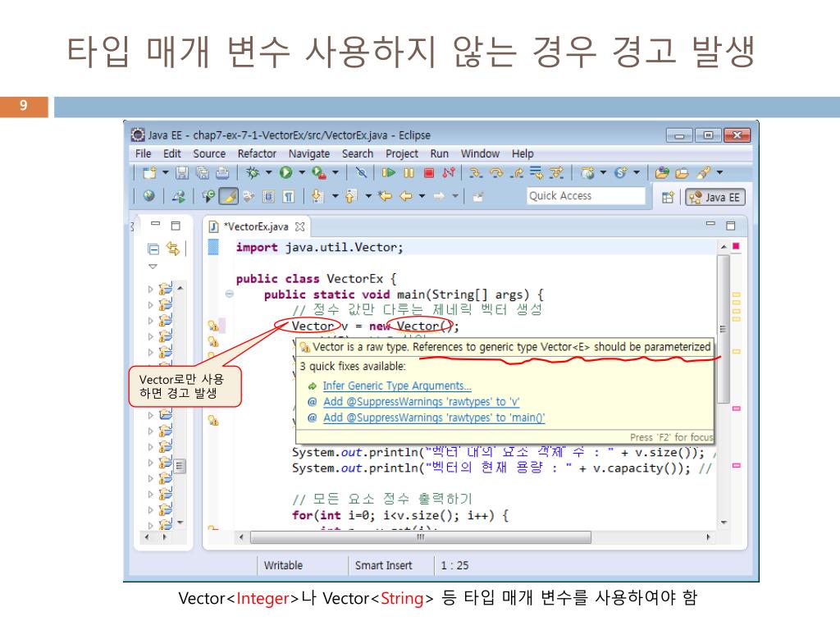The height and width of the screenshot is (630, 840).
Task: Close the VectorEx.java tab with its X
Action: pyautogui.click(x=300, y=226)
